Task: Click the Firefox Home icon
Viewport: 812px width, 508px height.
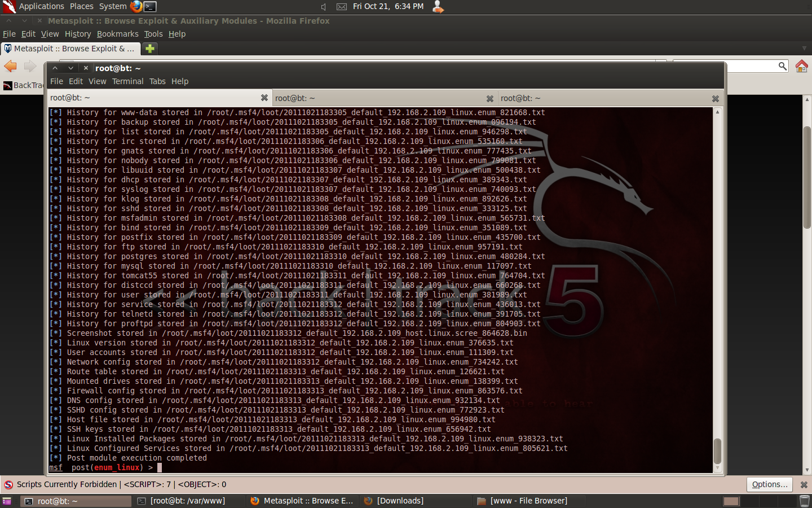Action: coord(802,66)
